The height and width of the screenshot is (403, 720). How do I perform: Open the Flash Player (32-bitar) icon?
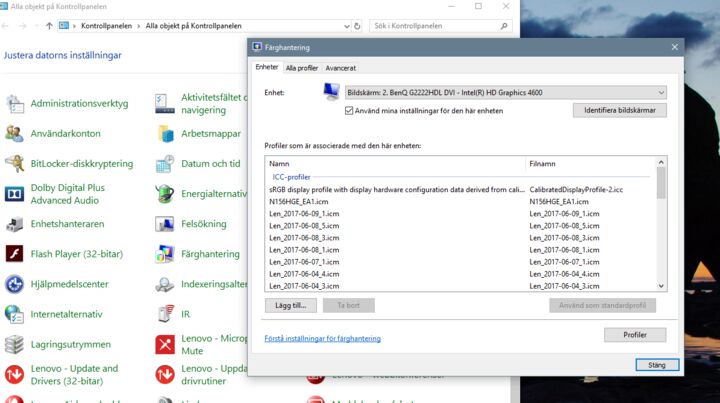coord(14,254)
